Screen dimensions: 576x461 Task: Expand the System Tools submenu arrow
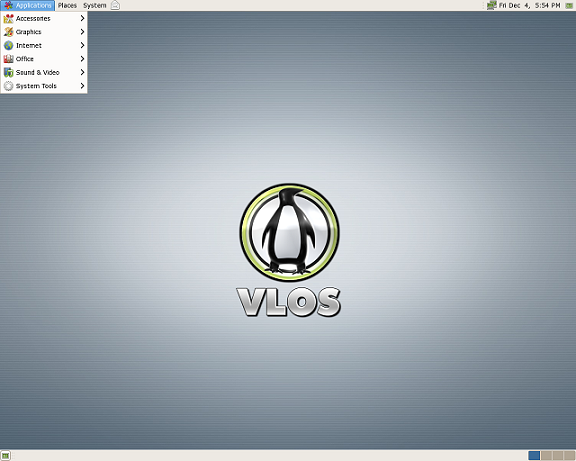82,86
